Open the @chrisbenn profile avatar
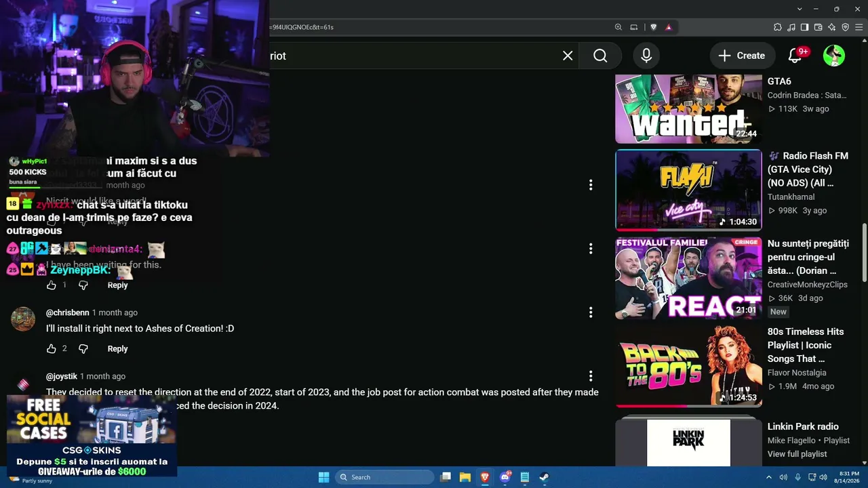This screenshot has width=868, height=488. coord(23,319)
